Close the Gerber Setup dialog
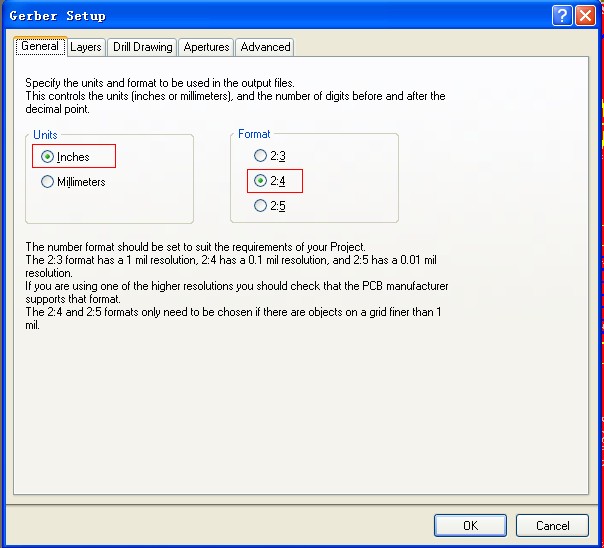This screenshot has height=548, width=604. 586,16
